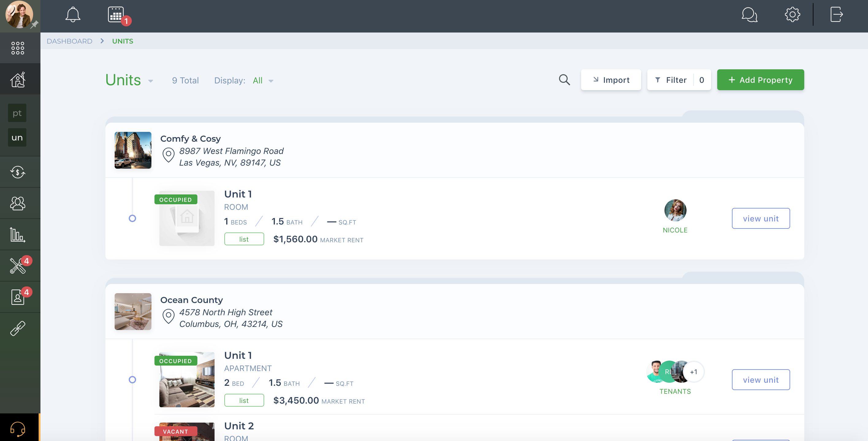
Task: Open the settings gear
Action: point(792,14)
